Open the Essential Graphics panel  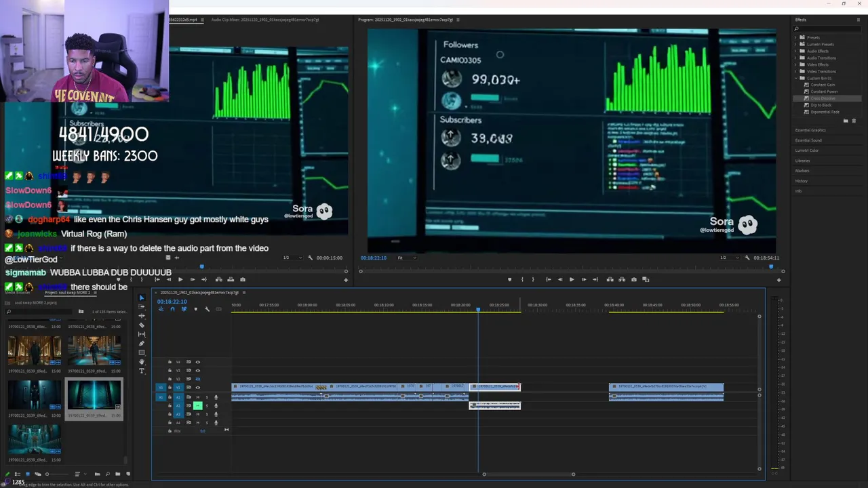810,130
